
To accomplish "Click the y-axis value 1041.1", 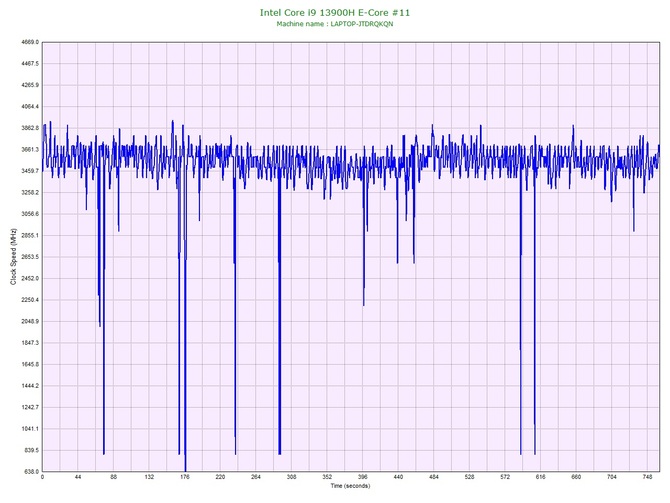I will pyautogui.click(x=30, y=429).
